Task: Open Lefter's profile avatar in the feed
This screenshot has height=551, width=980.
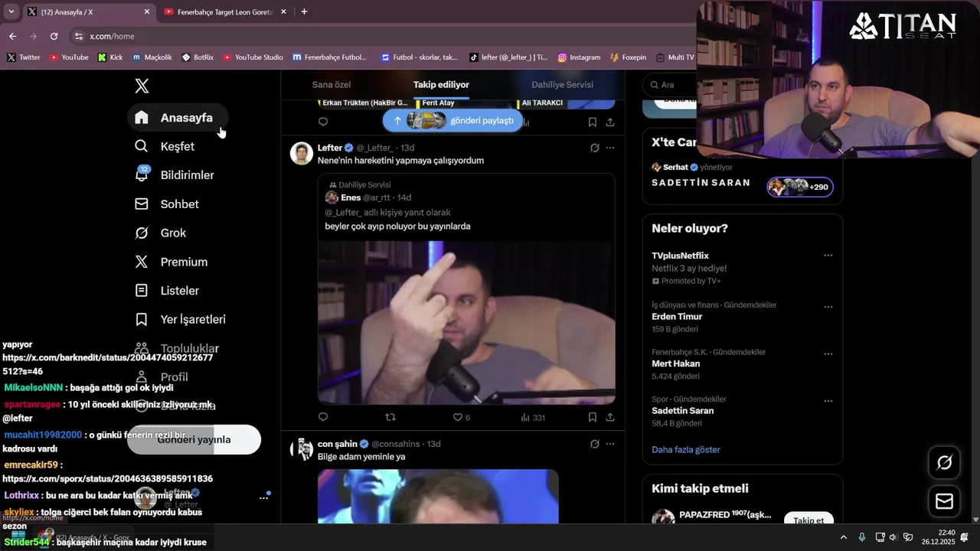Action: pos(302,153)
